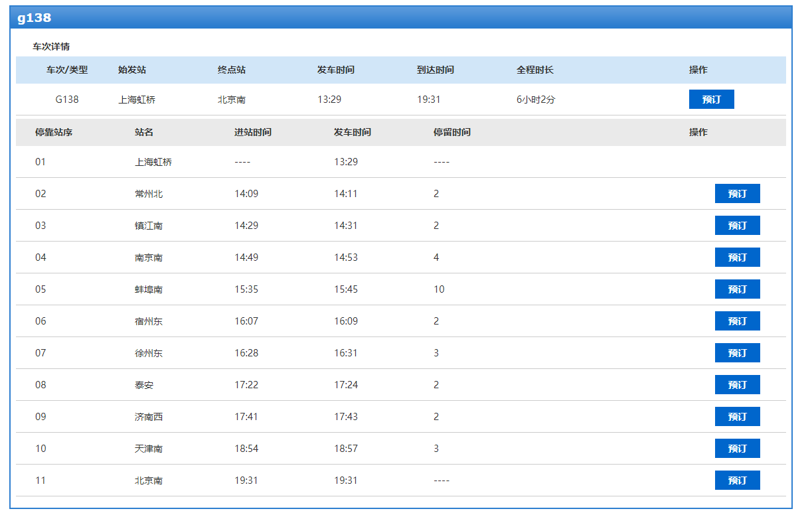Screen dimensions: 812x517
Task: Click station name 天津南 in stop list
Action: tap(149, 449)
